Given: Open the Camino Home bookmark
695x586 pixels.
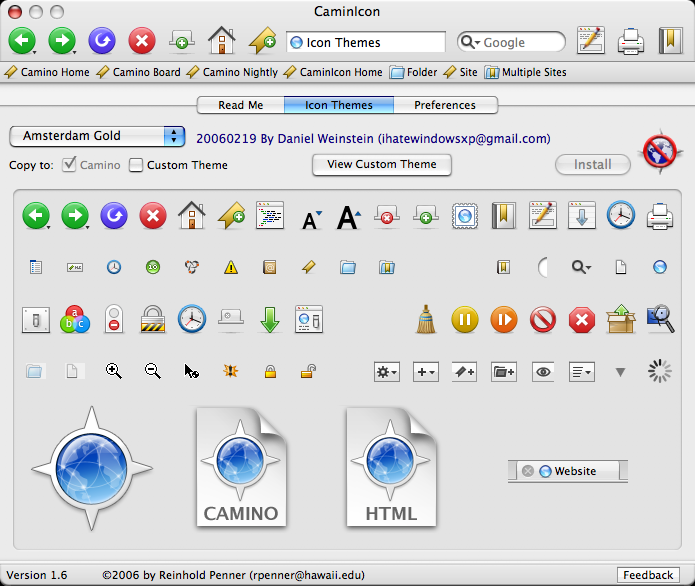Looking at the screenshot, I should (47, 72).
